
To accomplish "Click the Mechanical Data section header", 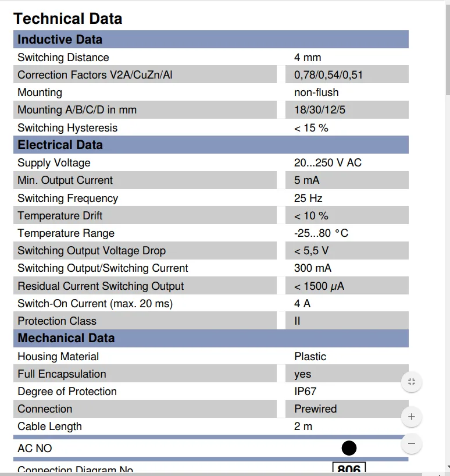I will pos(210,338).
